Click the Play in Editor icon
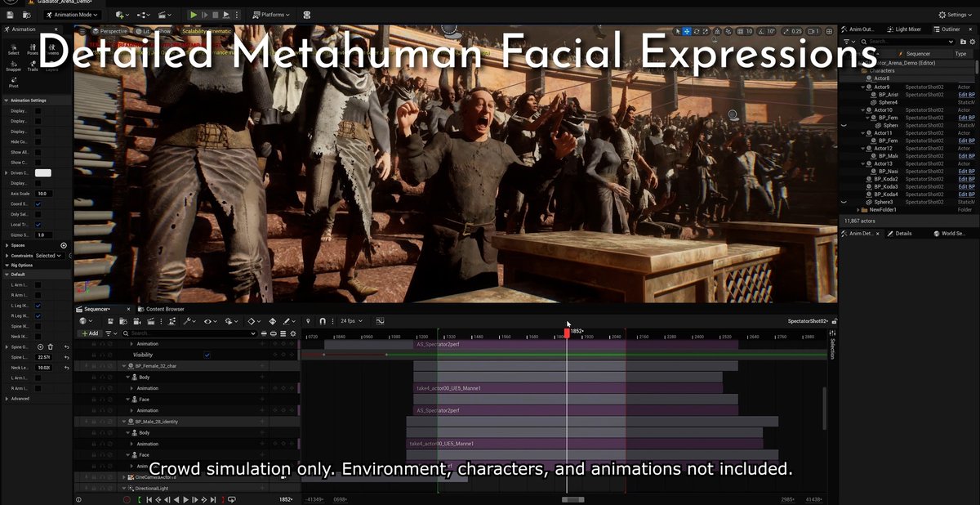 pos(194,15)
